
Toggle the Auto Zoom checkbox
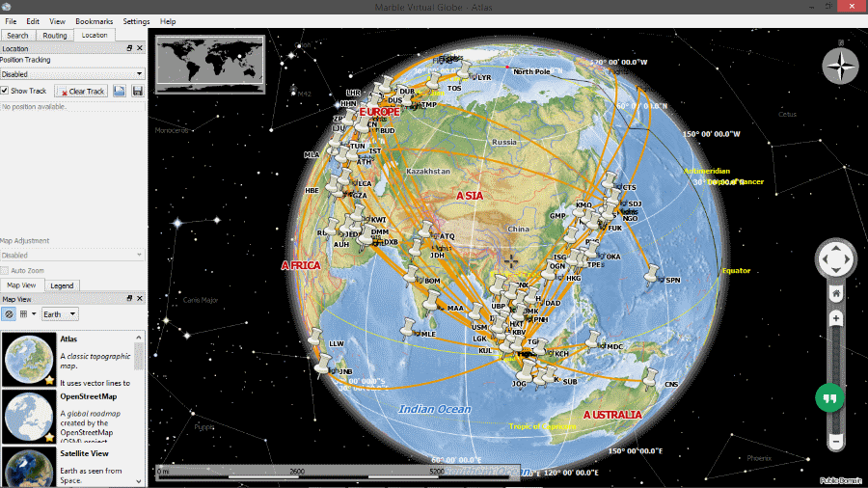[x=5, y=271]
